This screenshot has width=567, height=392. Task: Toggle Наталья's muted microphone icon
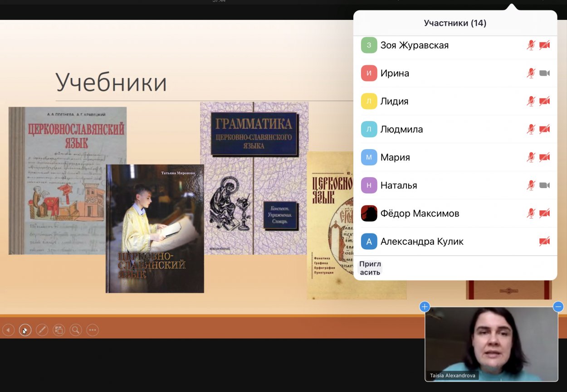(531, 185)
